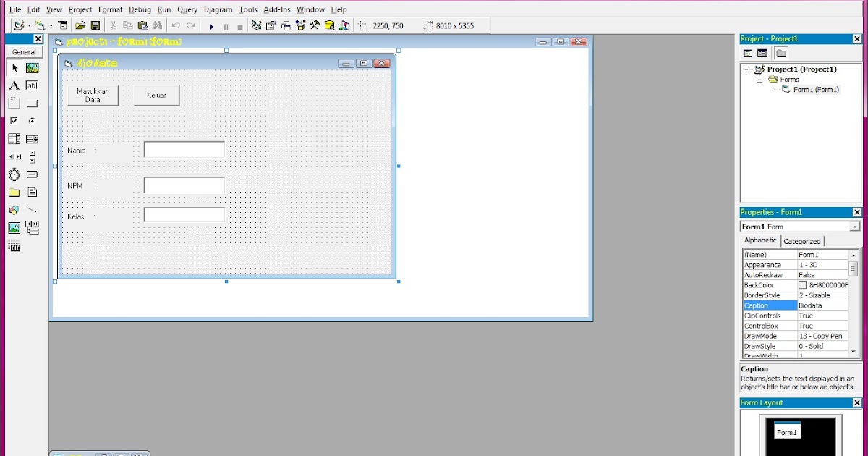Select the CommandButton tool in the toolbox
This screenshot has width=868, height=456.
tap(32, 103)
